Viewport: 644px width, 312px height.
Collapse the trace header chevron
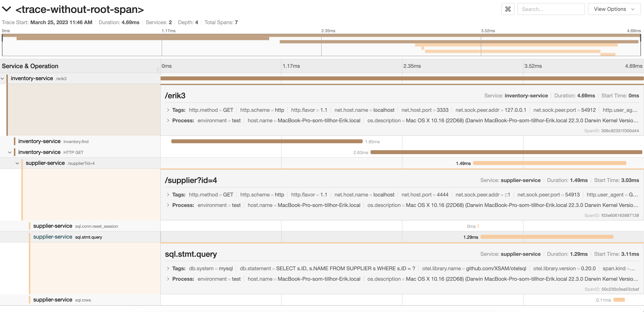tap(7, 9)
